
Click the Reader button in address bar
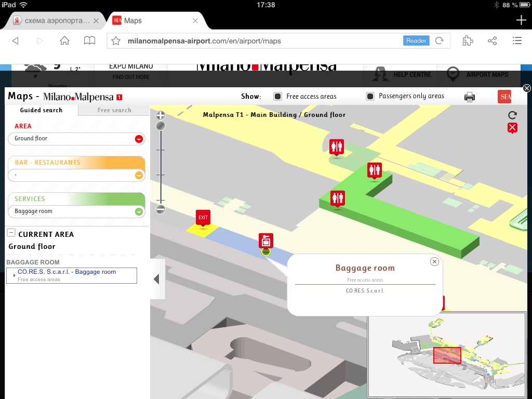pyautogui.click(x=416, y=41)
